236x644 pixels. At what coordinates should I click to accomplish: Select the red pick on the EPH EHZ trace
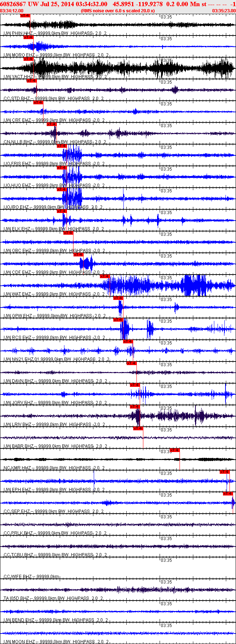click(x=225, y=472)
